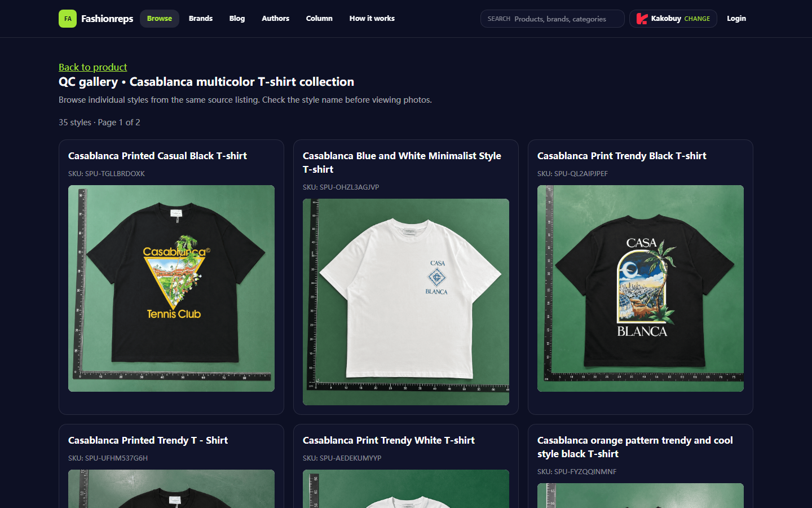Click the '35 styles · Page 1 of 2' text
This screenshot has width=812, height=508.
[99, 122]
